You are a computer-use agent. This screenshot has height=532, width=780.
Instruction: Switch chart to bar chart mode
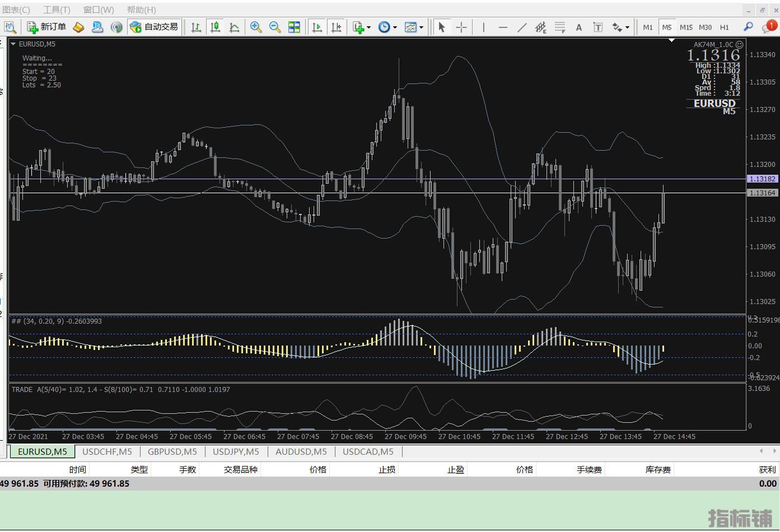point(196,27)
